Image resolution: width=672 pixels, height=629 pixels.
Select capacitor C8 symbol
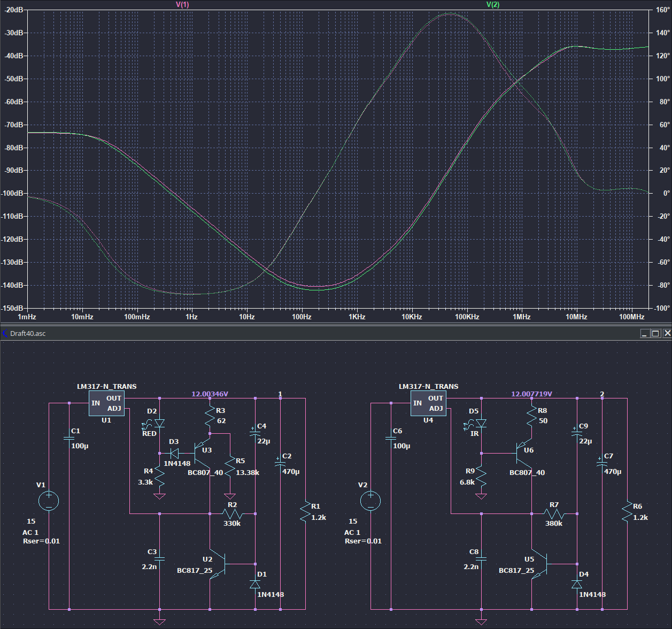481,558
